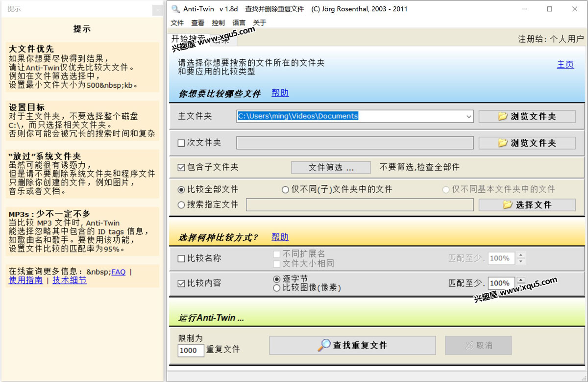Click the 选择文件 button
Viewport: 588px width, 382px height.
(527, 205)
